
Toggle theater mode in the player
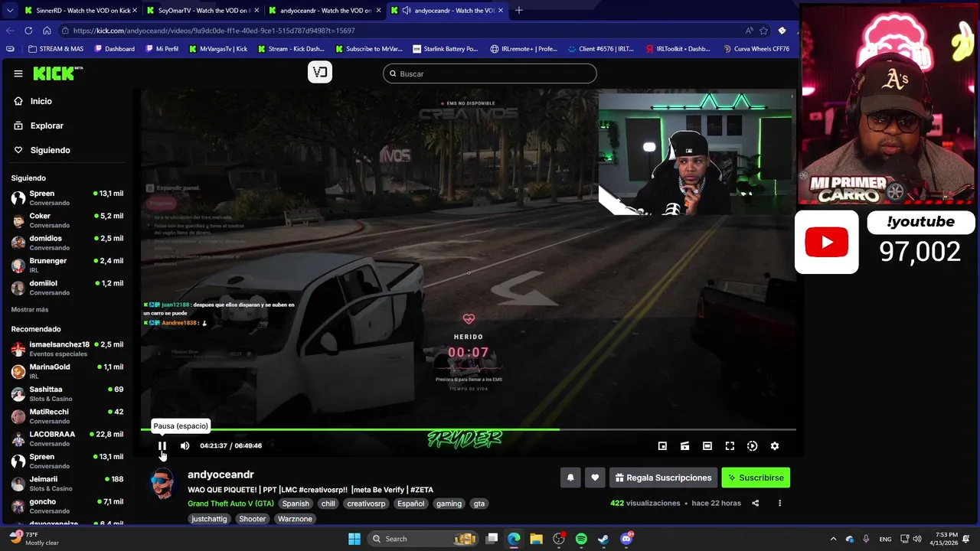click(x=707, y=446)
